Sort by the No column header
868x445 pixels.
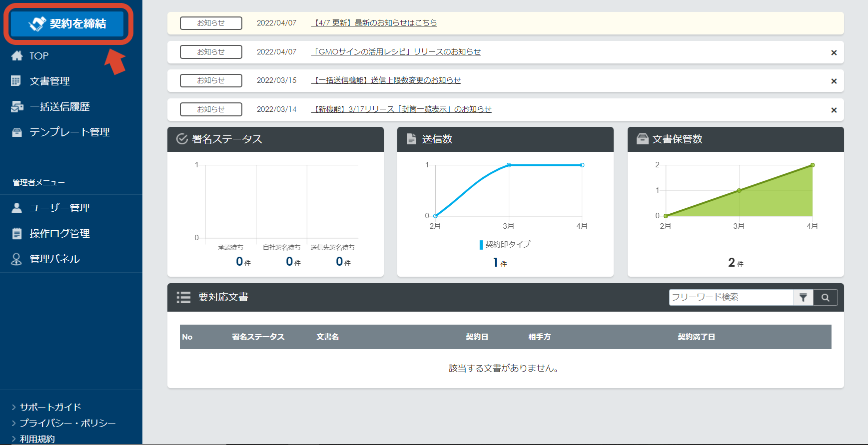point(187,337)
